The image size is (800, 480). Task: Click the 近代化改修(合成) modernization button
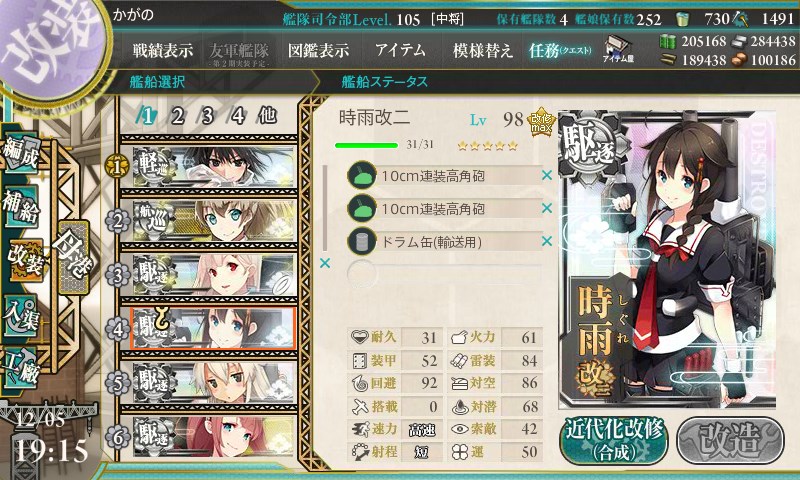point(614,440)
